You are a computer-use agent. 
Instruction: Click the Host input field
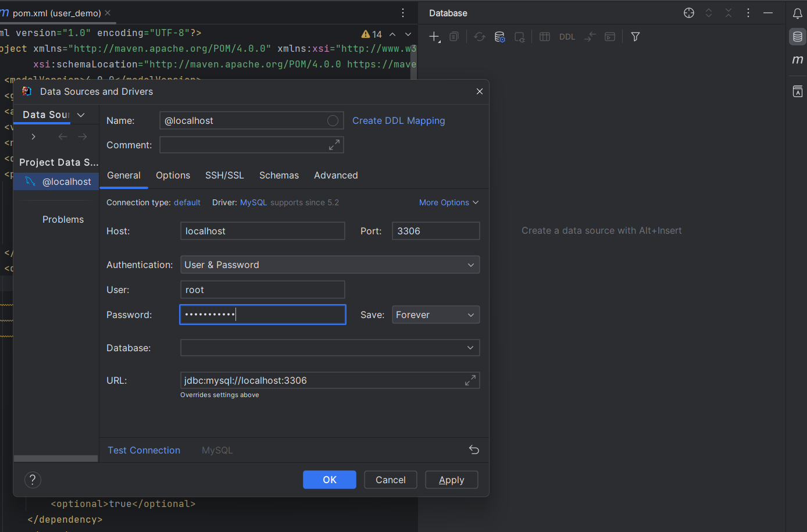point(263,231)
